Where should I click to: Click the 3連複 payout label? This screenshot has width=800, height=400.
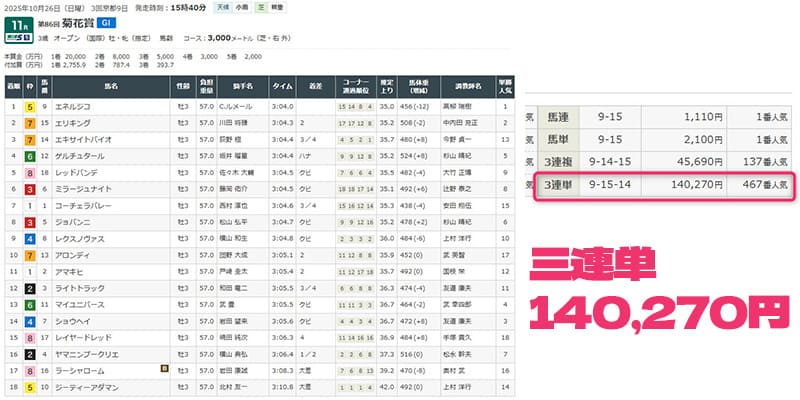[558, 162]
